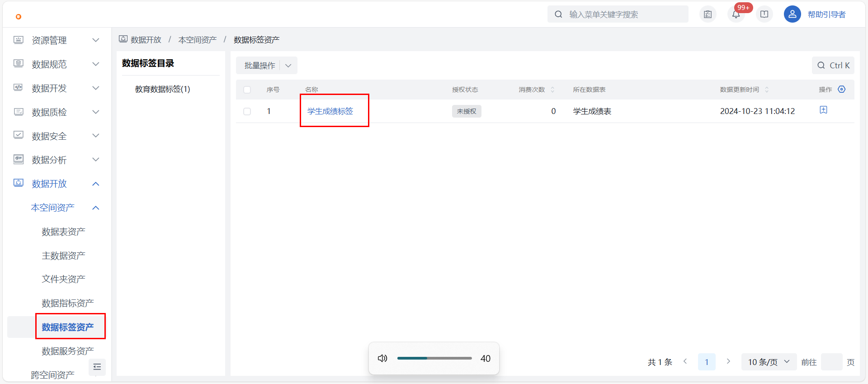Click 数据标签目录 panel title
The image size is (868, 384).
tap(148, 63)
